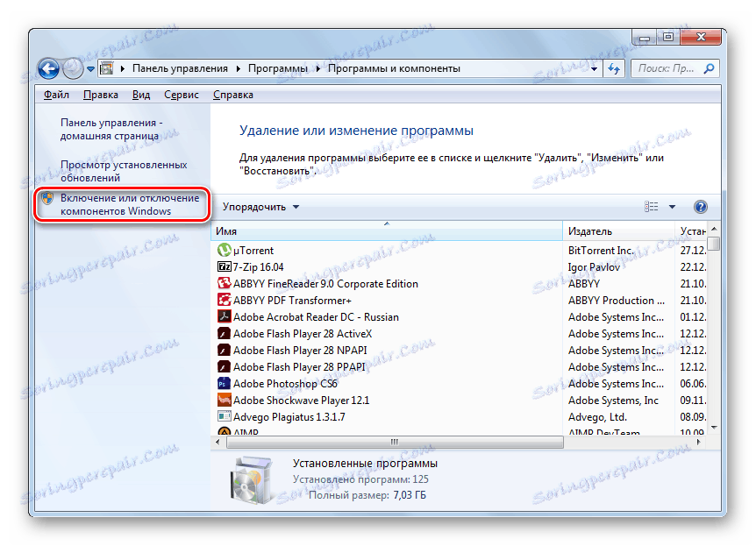Click the scroll down arrow
The image size is (756, 546).
[715, 428]
